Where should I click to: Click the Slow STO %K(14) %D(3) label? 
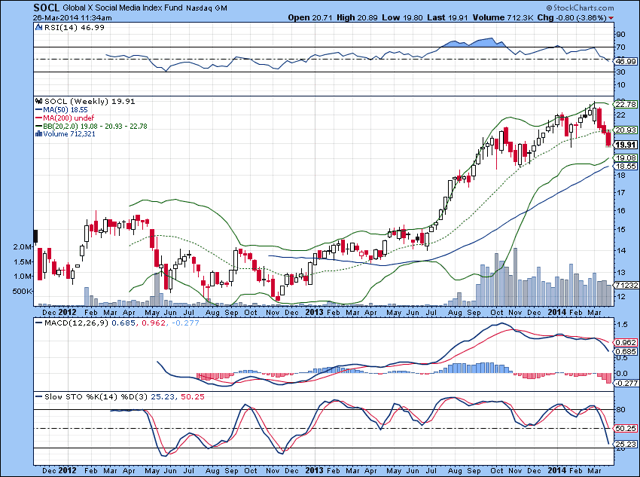(x=96, y=397)
